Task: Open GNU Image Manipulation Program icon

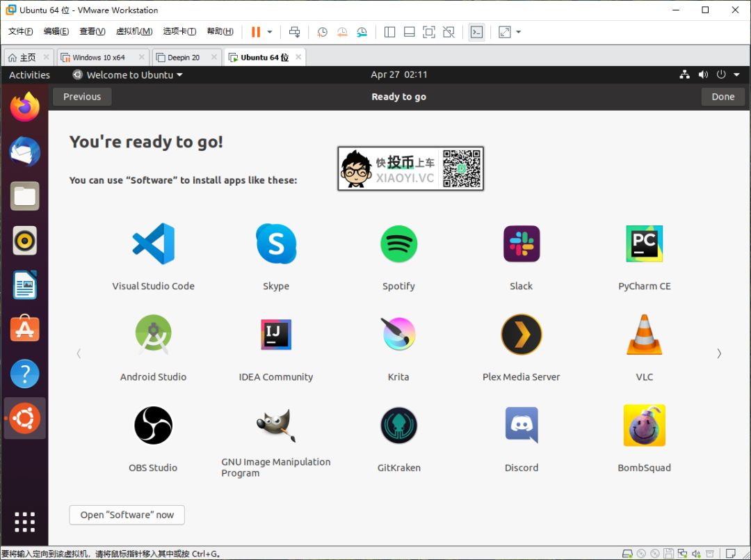Action: (276, 425)
